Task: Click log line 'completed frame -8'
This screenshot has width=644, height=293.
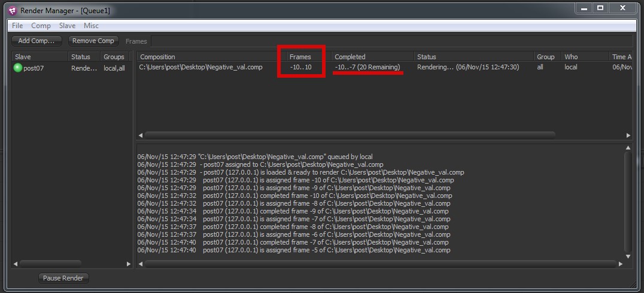Action: [293, 227]
